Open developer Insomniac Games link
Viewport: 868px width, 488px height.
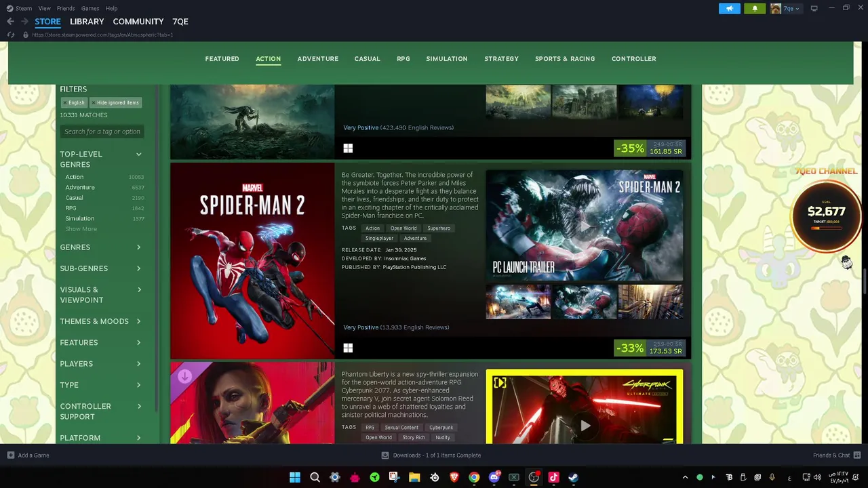(x=406, y=258)
